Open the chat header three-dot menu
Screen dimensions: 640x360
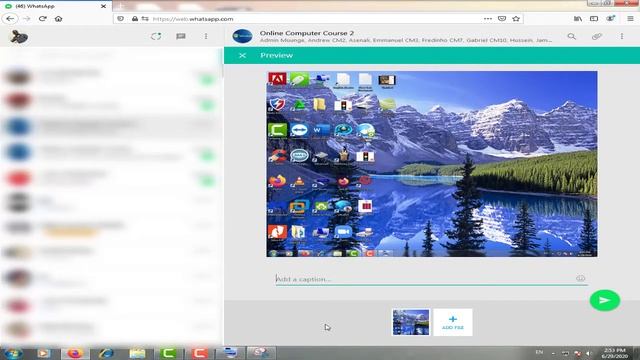click(622, 36)
